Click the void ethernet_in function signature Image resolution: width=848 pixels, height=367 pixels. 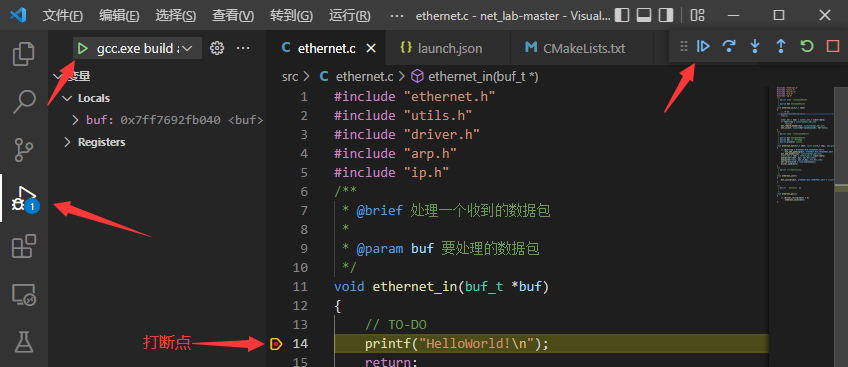tap(441, 286)
